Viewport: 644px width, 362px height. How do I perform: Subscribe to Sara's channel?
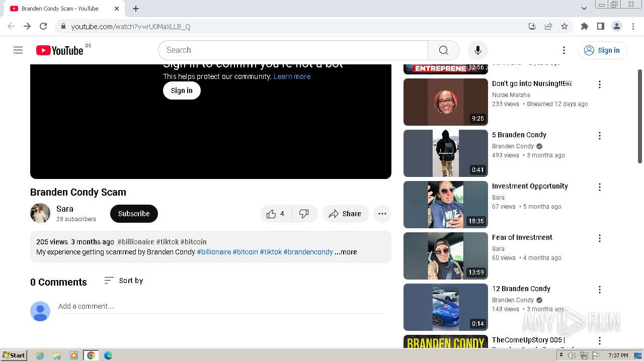[x=134, y=214]
